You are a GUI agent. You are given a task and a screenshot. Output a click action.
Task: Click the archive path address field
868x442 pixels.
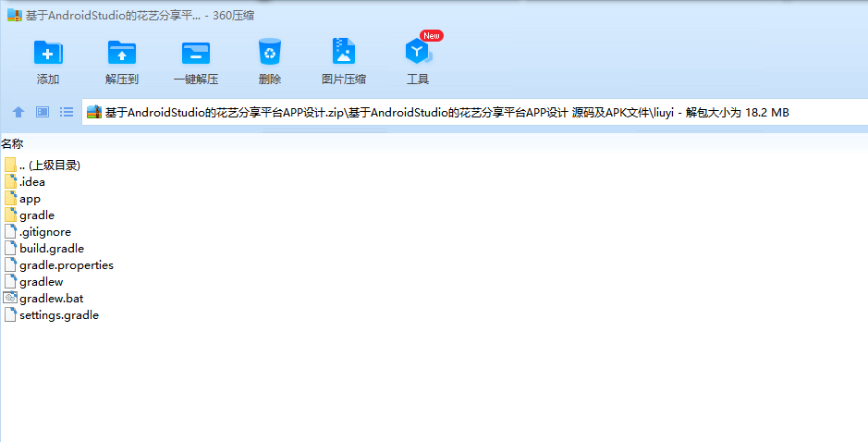click(475, 112)
